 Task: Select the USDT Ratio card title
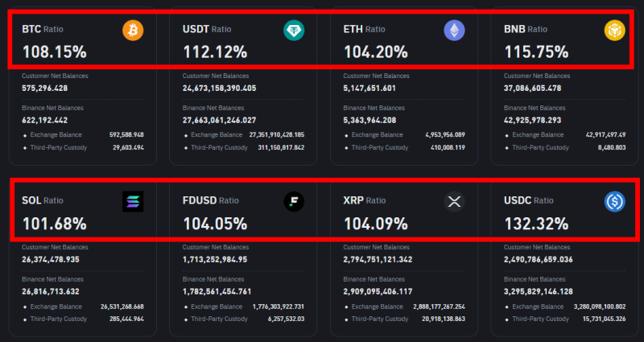(207, 29)
